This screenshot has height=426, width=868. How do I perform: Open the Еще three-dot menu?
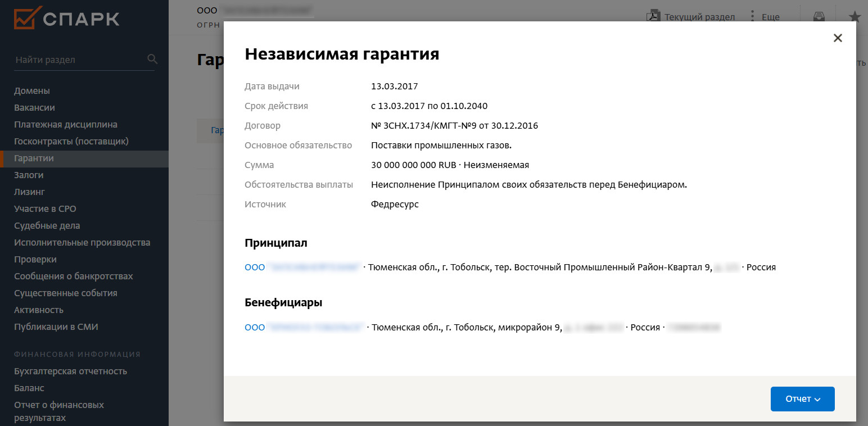(753, 16)
